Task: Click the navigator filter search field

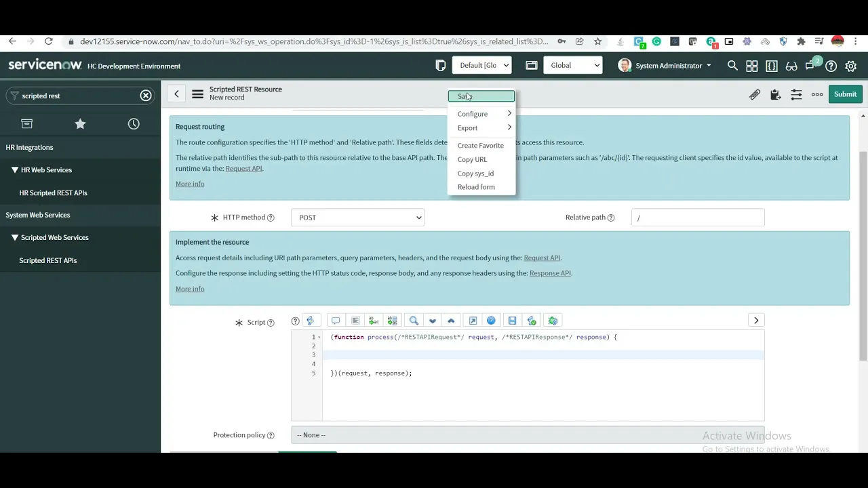Action: (79, 96)
